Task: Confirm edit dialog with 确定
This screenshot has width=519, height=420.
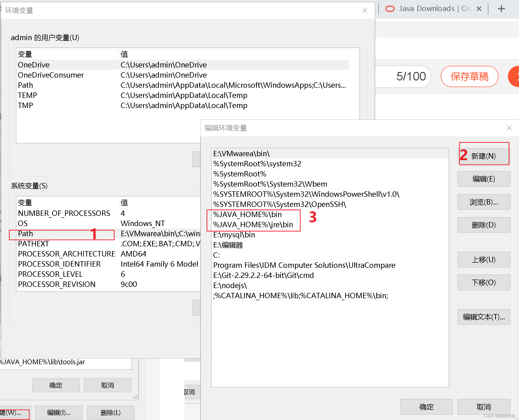Action: pos(426,407)
